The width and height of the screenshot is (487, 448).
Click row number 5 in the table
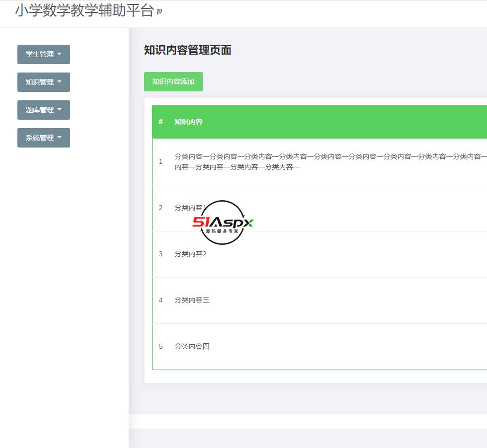161,346
